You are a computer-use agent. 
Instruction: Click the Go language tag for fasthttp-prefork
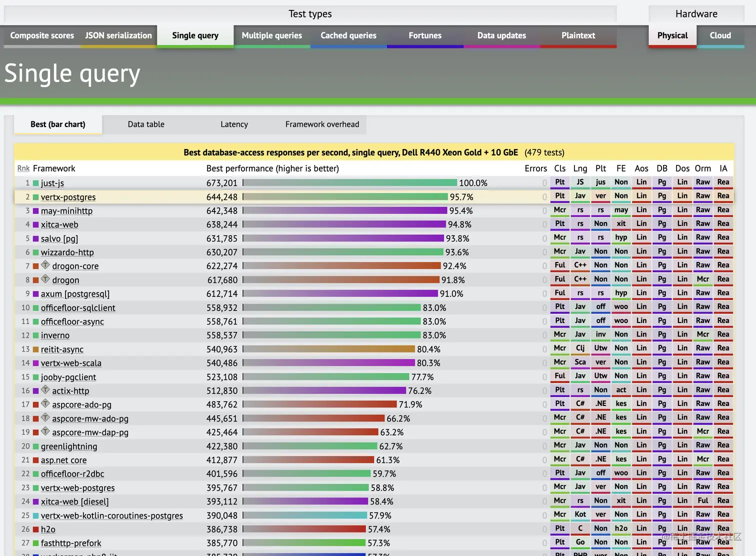coord(580,542)
